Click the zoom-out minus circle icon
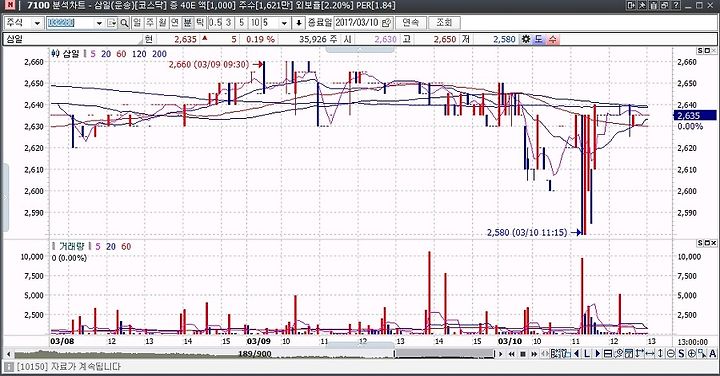 [671, 354]
